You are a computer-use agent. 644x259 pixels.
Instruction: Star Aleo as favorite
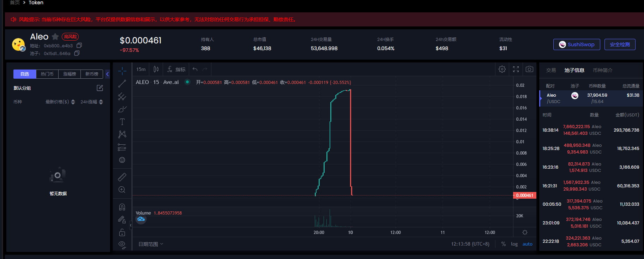pos(55,36)
